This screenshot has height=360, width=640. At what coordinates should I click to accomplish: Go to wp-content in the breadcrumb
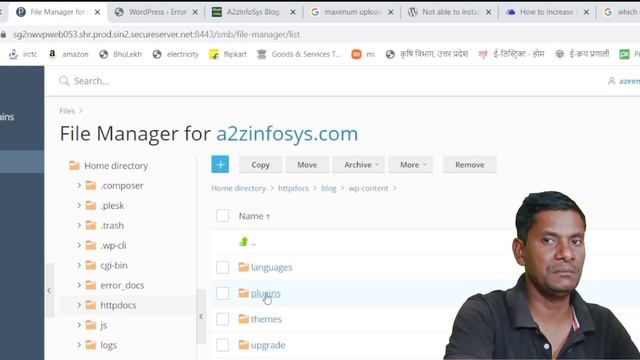click(368, 188)
